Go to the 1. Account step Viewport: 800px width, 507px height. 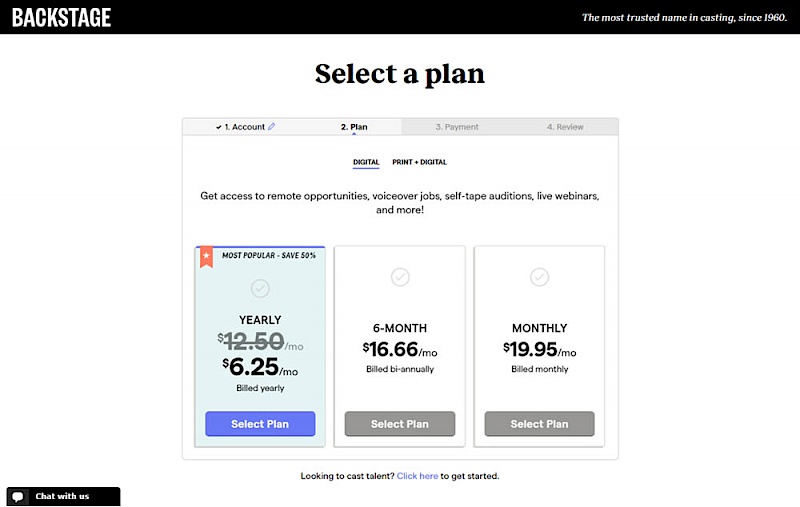(244, 127)
